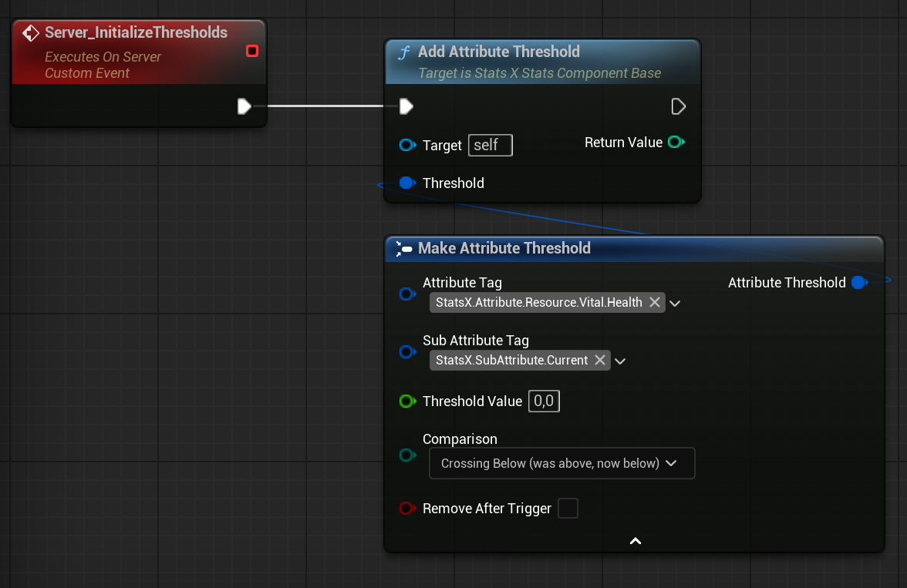Click the Target self input field
The image size is (907, 588).
pyautogui.click(x=490, y=145)
